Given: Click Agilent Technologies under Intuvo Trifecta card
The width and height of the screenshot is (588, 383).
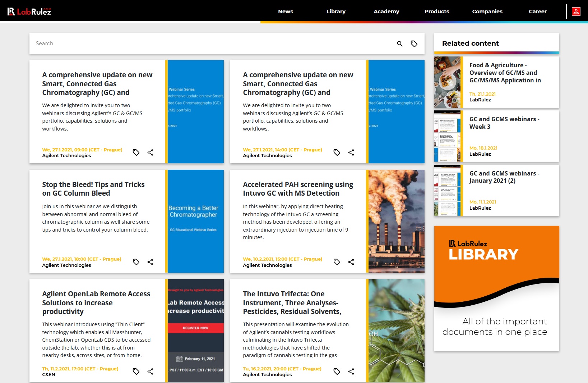Looking at the screenshot, I should tap(267, 374).
